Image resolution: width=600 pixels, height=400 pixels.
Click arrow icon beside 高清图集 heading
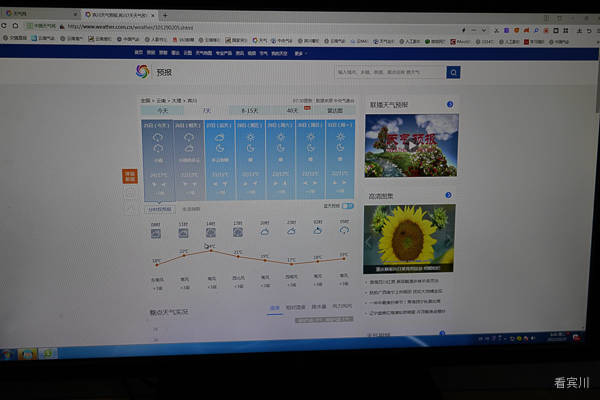(448, 195)
